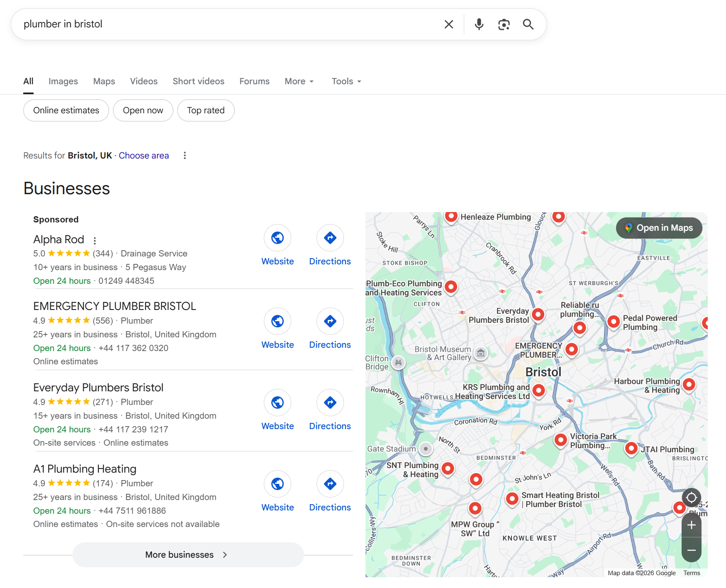Get directions to Everyday Plumbers Bristol
Image resolution: width=726 pixels, height=588 pixels.
pyautogui.click(x=330, y=402)
